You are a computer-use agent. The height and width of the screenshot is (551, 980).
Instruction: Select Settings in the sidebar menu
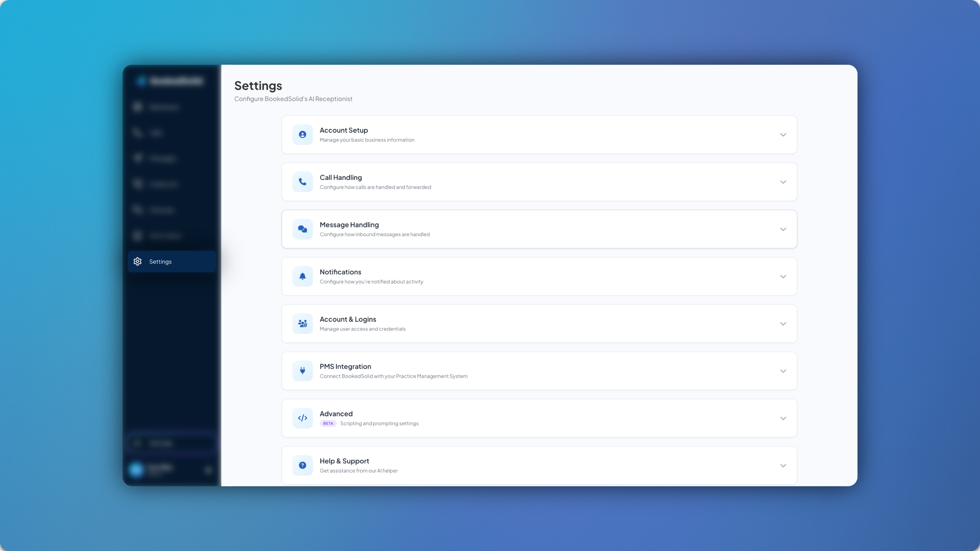160,262
